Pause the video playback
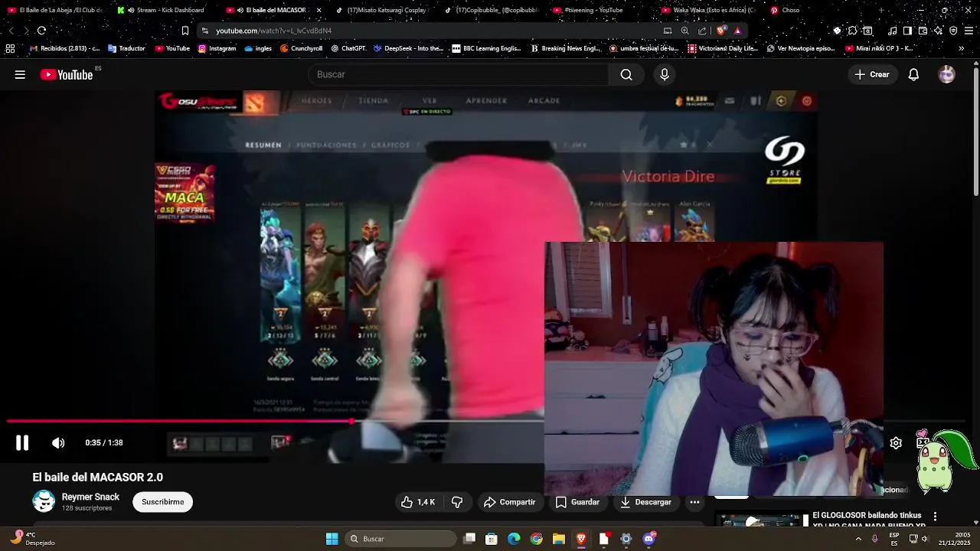 point(22,442)
